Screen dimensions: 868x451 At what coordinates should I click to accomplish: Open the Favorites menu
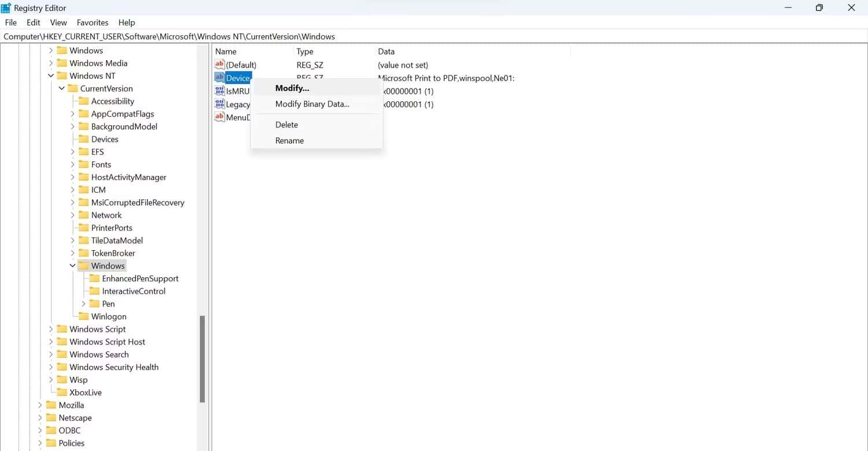pos(93,23)
